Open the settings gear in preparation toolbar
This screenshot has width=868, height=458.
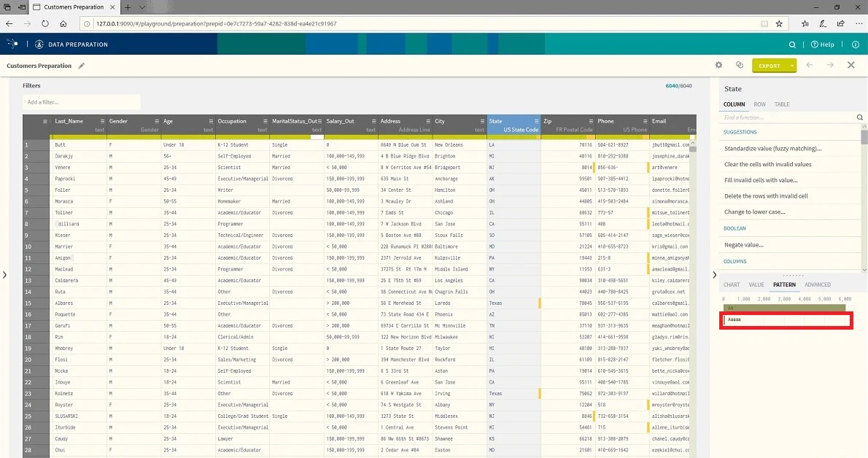(718, 66)
